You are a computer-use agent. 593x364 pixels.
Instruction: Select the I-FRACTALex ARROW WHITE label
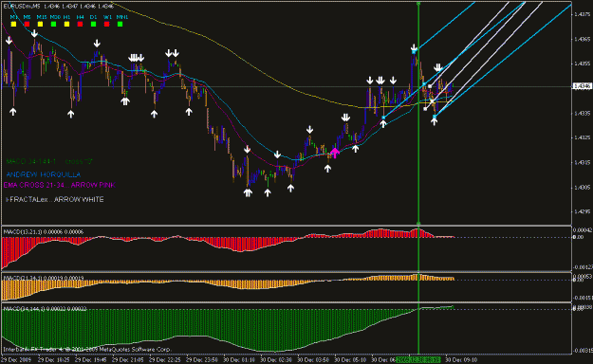[x=55, y=199]
